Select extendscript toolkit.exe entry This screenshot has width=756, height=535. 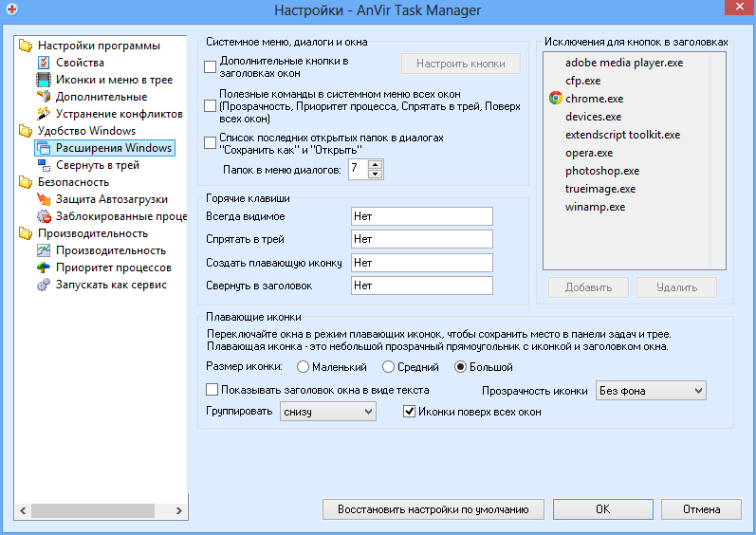tap(622, 135)
